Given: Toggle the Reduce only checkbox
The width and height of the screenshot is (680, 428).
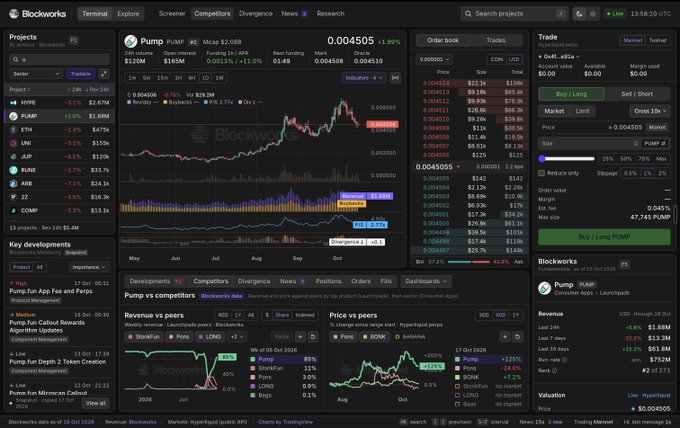Looking at the screenshot, I should tap(542, 173).
